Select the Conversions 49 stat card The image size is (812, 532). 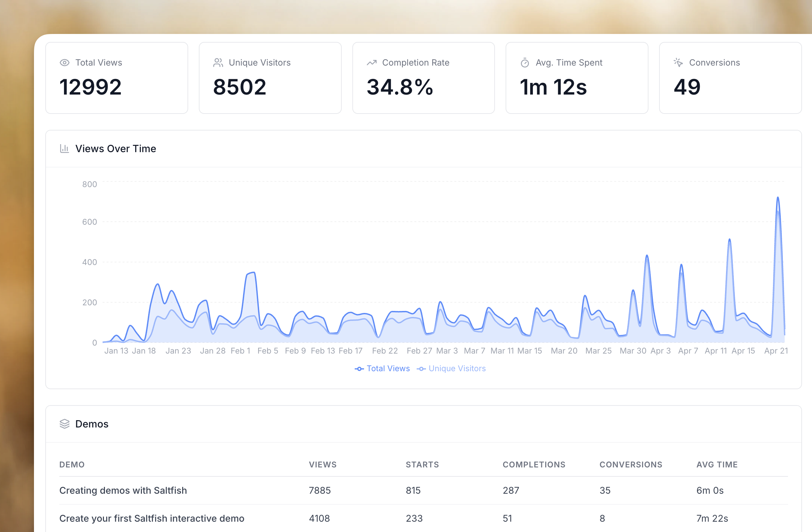(x=730, y=78)
